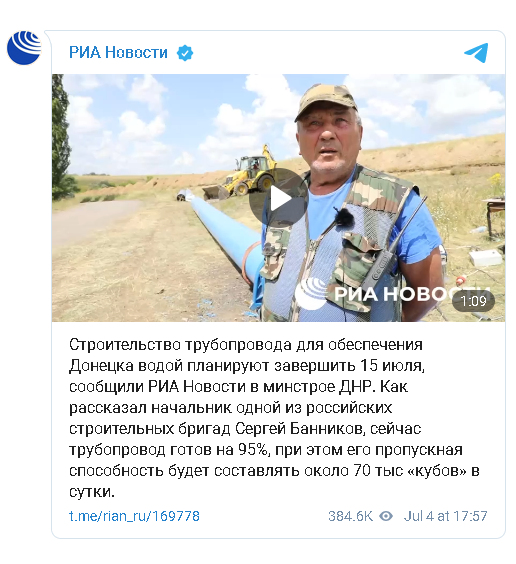Open the РИА Новости channel avatar
Screen dimensions: 516x564
click(x=24, y=48)
